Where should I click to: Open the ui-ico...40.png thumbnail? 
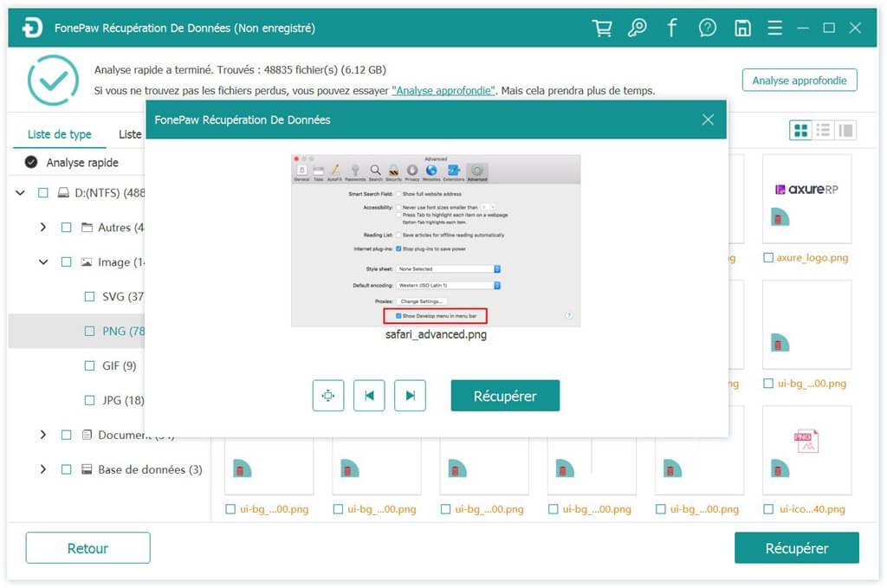(x=806, y=450)
